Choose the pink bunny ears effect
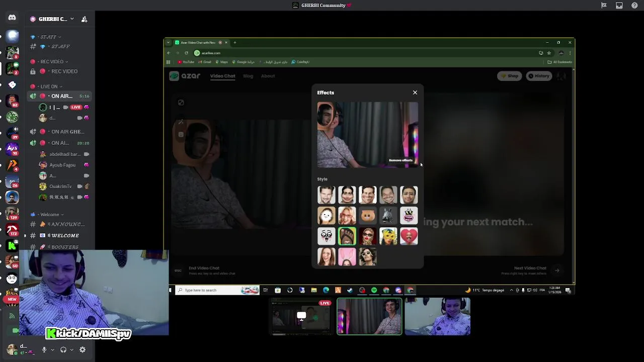 (x=347, y=257)
